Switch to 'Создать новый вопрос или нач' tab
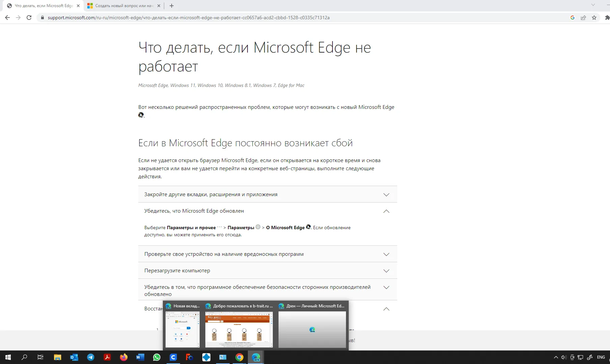Image resolution: width=610 pixels, height=364 pixels. [x=123, y=6]
